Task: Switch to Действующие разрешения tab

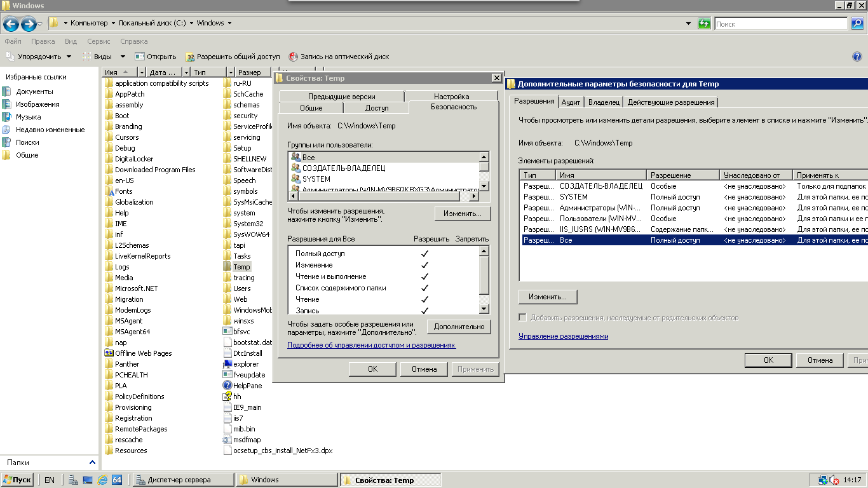Action: 671,102
